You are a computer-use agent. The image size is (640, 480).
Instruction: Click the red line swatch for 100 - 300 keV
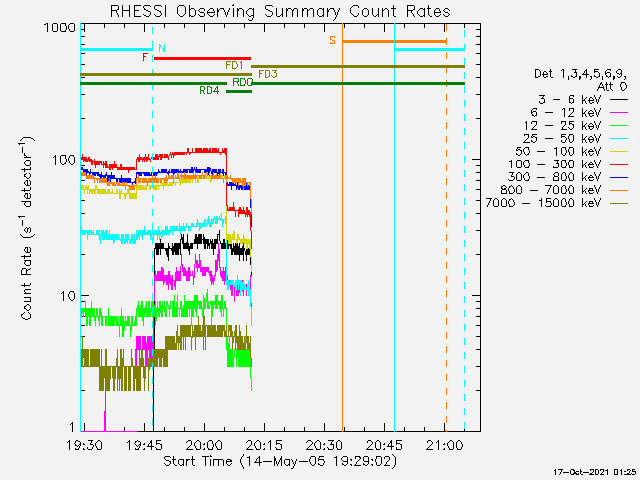(619, 164)
